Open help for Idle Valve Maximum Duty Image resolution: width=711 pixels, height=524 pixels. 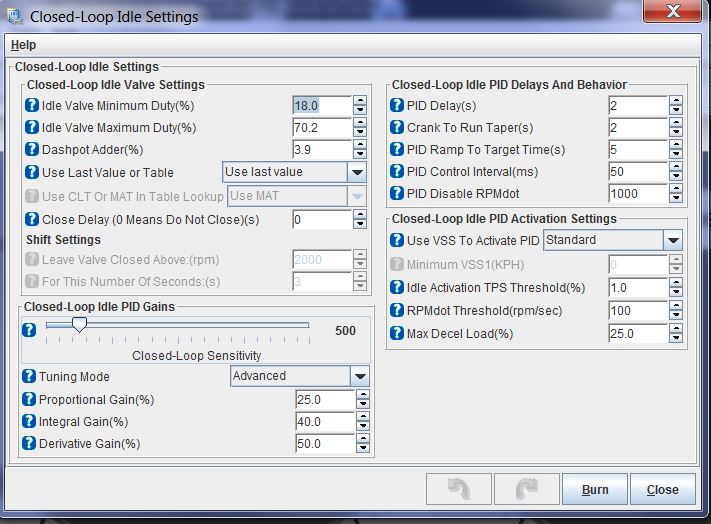32,127
